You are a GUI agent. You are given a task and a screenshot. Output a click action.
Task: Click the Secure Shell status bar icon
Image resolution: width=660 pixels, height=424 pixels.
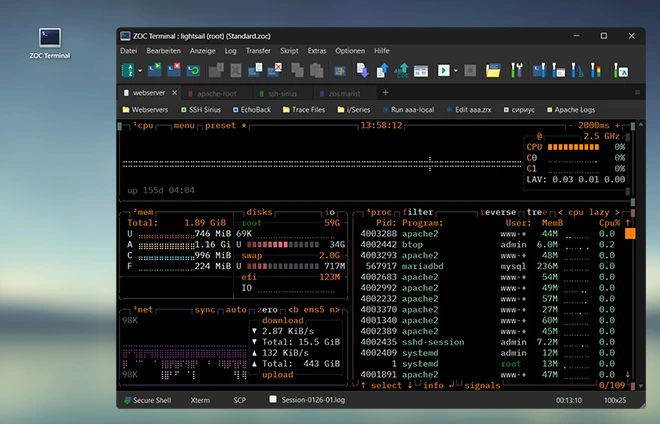[127, 400]
